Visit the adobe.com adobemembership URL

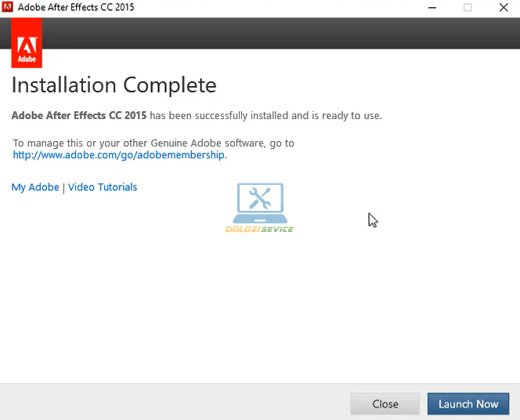point(119,155)
